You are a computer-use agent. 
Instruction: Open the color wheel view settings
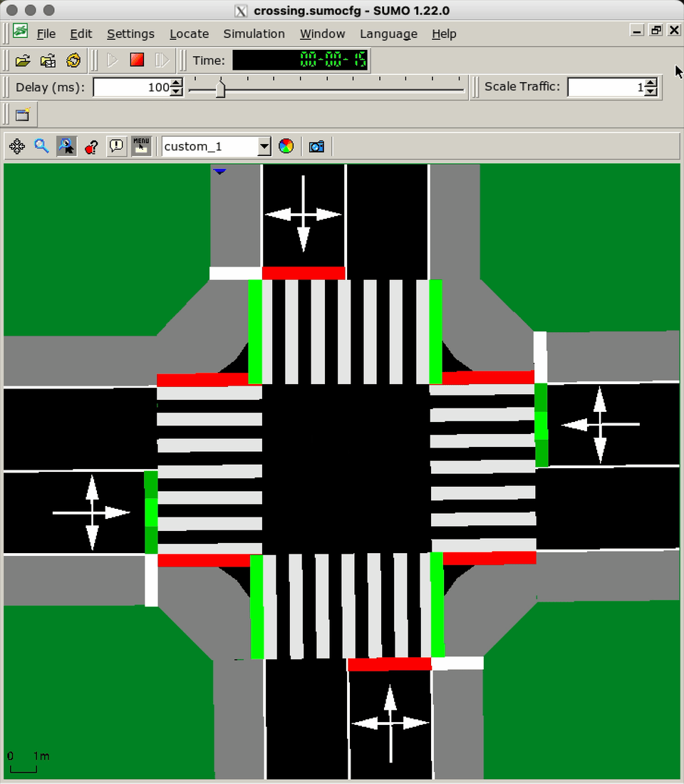(x=286, y=147)
